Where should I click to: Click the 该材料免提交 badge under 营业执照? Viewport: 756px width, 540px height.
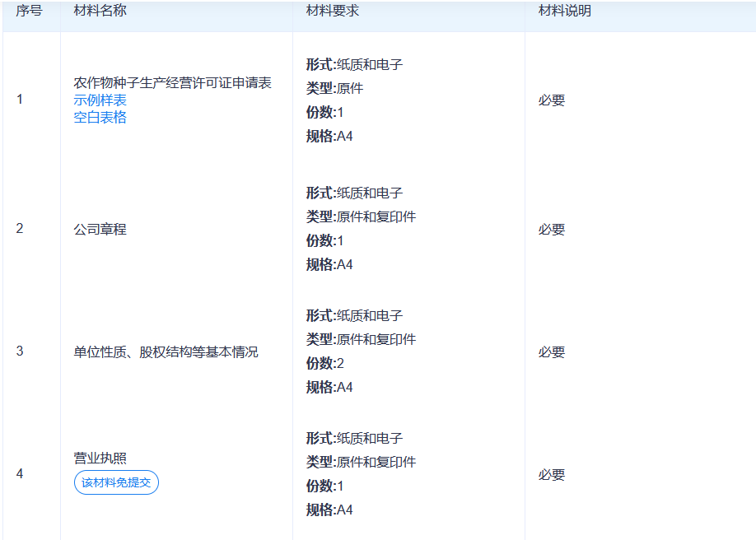pos(116,482)
